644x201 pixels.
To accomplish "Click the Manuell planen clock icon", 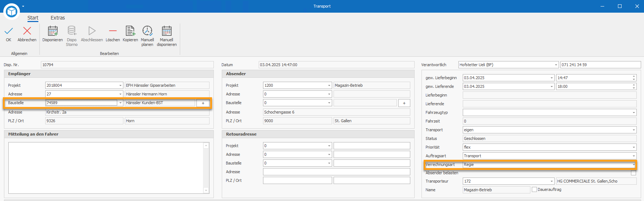I will pyautogui.click(x=147, y=31).
